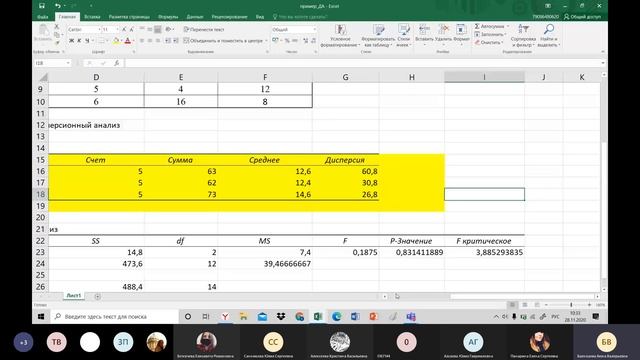Open Cell Styles (Стили ячеек) gallery
Image resolution: width=640 pixels, height=360 pixels.
(403, 35)
